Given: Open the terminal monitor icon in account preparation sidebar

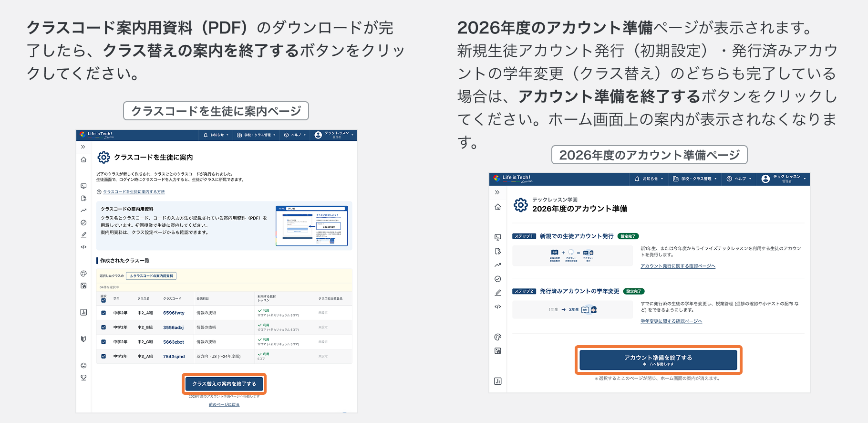Looking at the screenshot, I should pos(498,237).
